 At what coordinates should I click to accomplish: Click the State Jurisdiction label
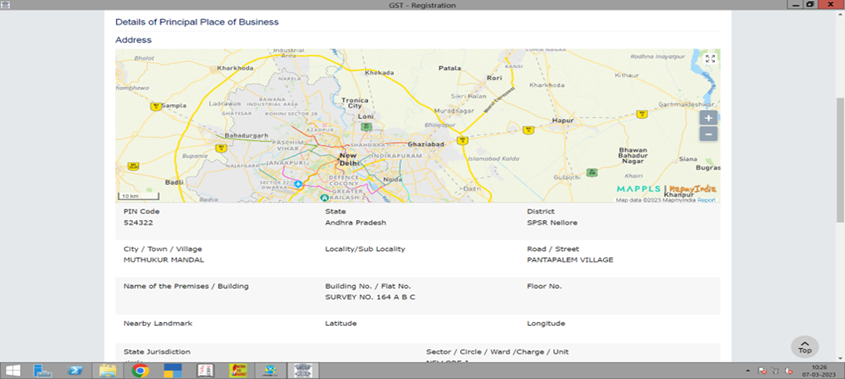point(157,352)
